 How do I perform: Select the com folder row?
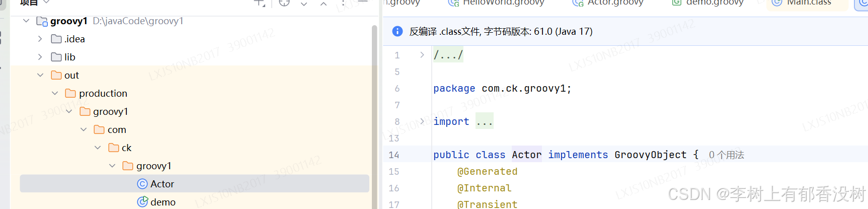pyautogui.click(x=195, y=129)
